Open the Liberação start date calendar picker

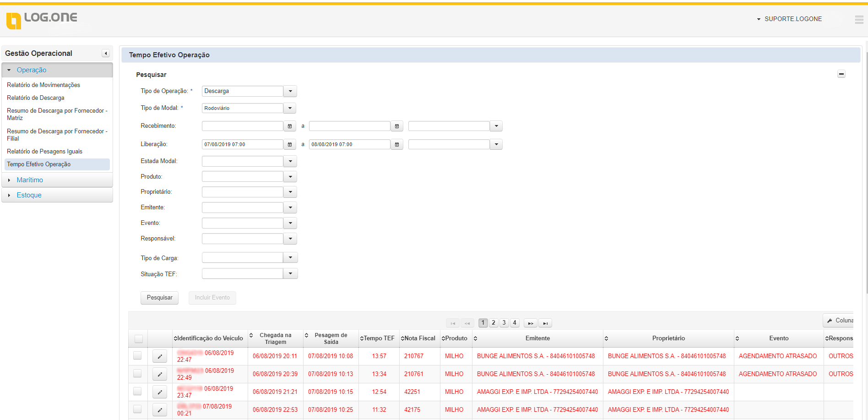(x=290, y=145)
